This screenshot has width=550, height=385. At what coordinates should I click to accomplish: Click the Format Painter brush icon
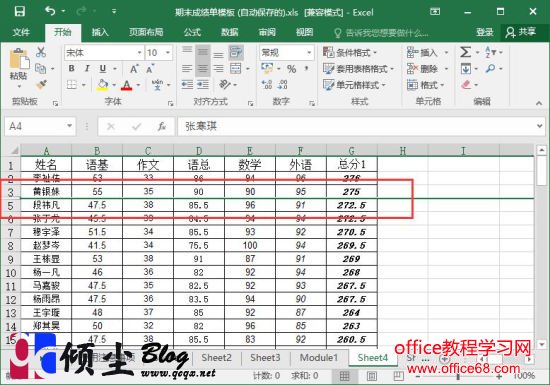pos(41,85)
